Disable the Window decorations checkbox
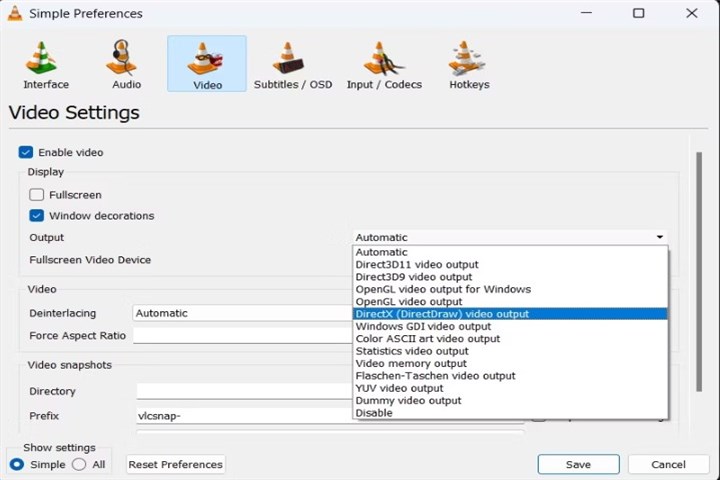Screen dimensions: 720x480 (36, 215)
